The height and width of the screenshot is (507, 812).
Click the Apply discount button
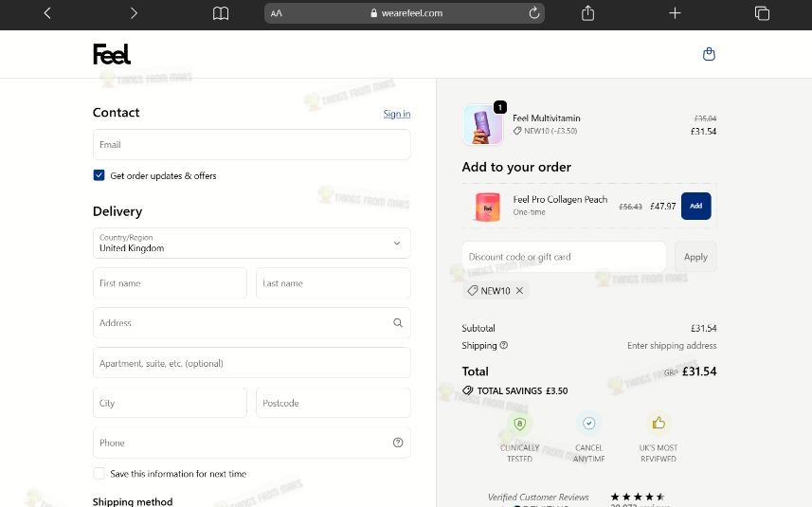click(695, 257)
